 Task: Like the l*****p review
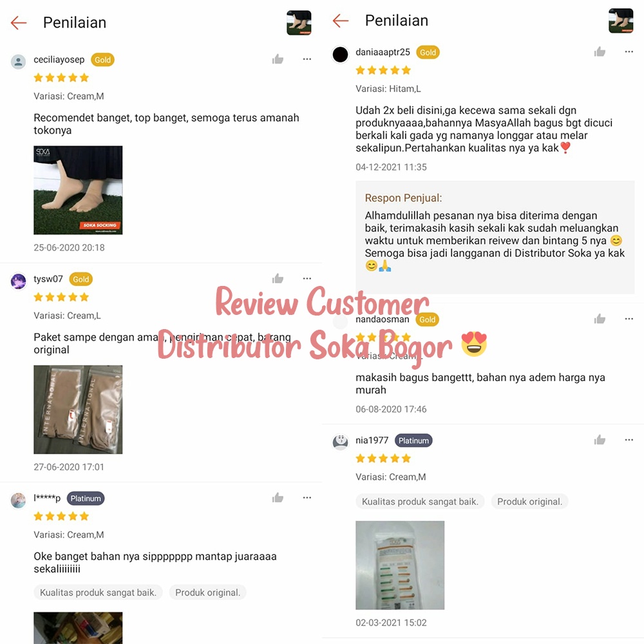(278, 498)
